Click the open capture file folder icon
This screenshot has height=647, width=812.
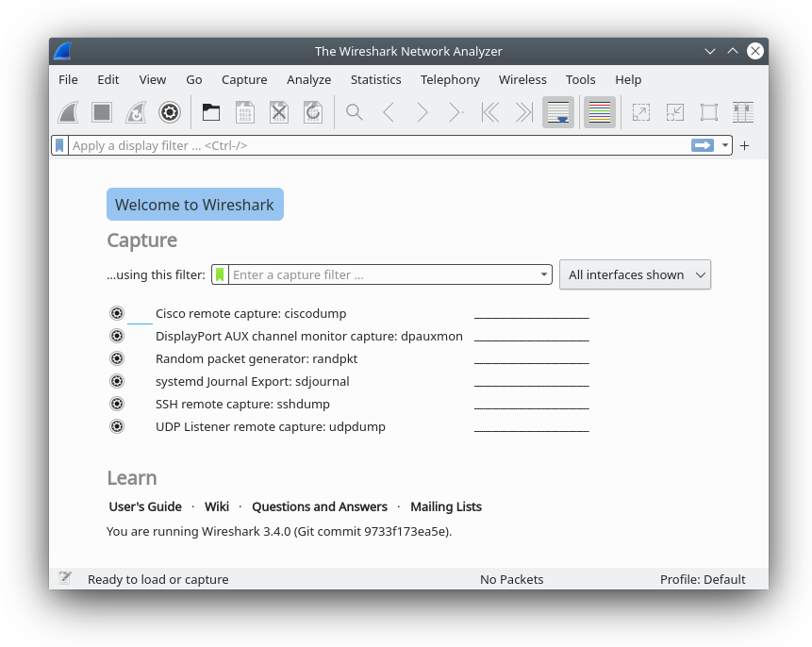pos(211,112)
